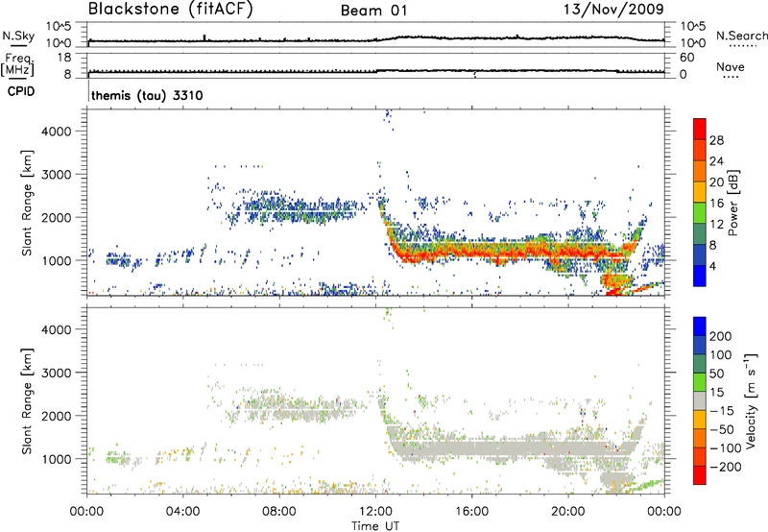Click the 'N.Sky' legend label
768x532 pixels.
point(18,36)
